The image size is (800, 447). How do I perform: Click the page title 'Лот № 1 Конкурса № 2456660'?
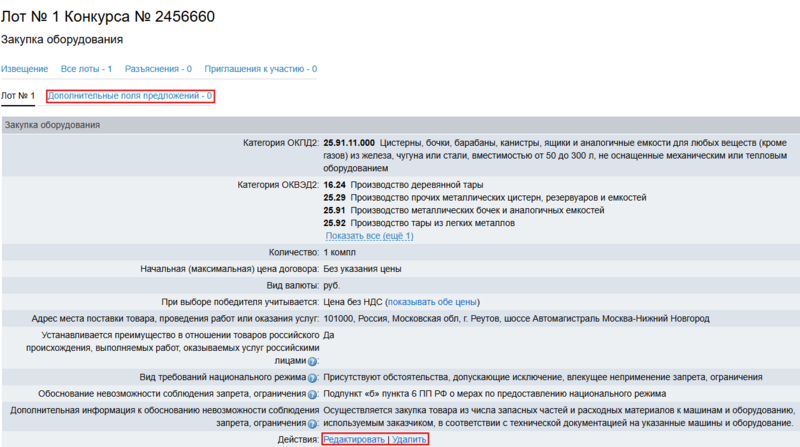coord(107,17)
